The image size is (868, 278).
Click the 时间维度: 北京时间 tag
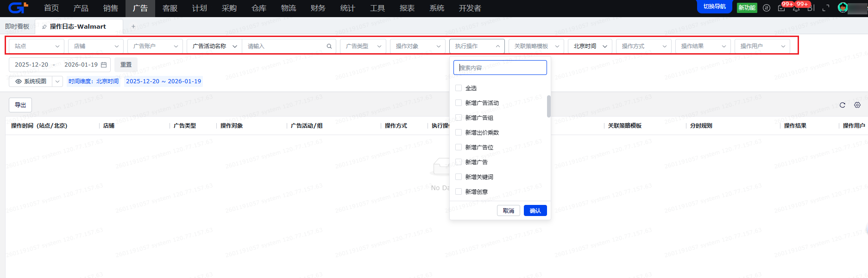pos(94,81)
